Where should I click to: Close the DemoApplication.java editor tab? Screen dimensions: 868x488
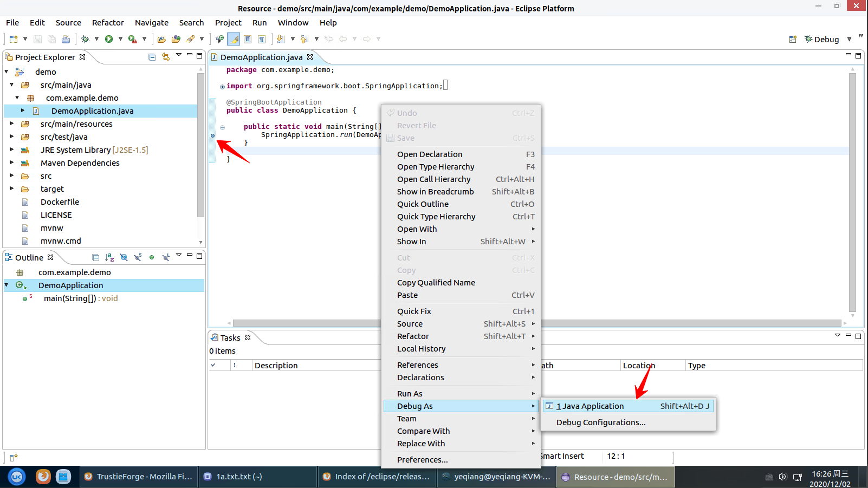310,57
